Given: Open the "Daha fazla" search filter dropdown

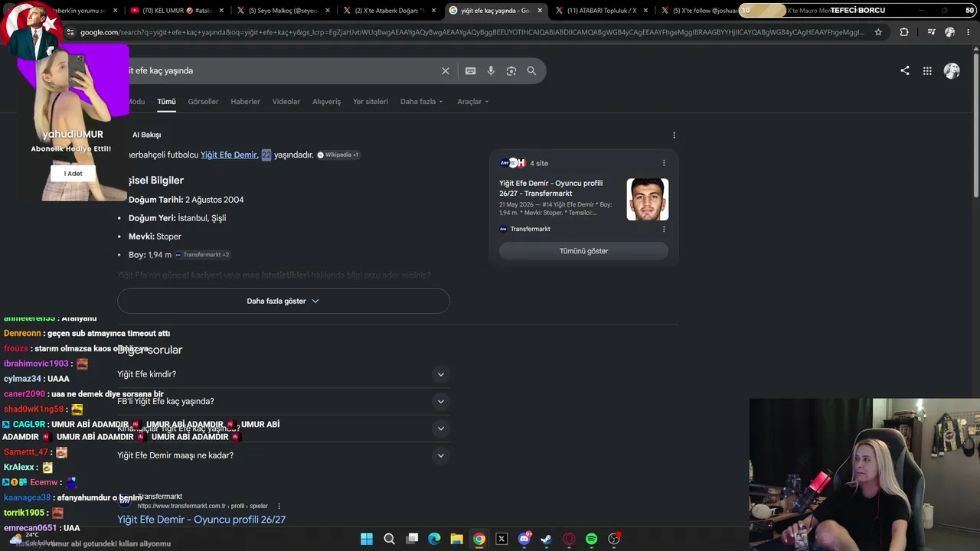Looking at the screenshot, I should (421, 102).
